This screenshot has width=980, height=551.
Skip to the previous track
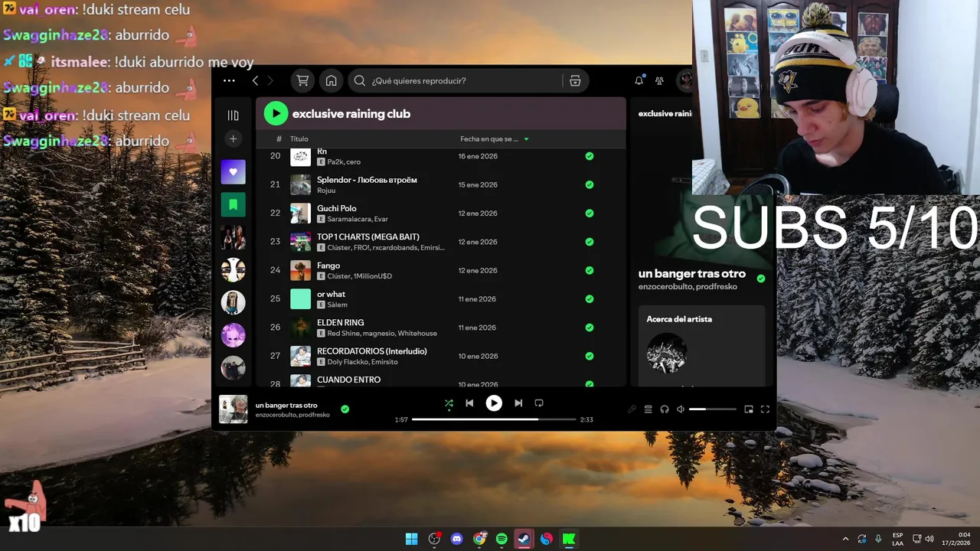coord(469,403)
